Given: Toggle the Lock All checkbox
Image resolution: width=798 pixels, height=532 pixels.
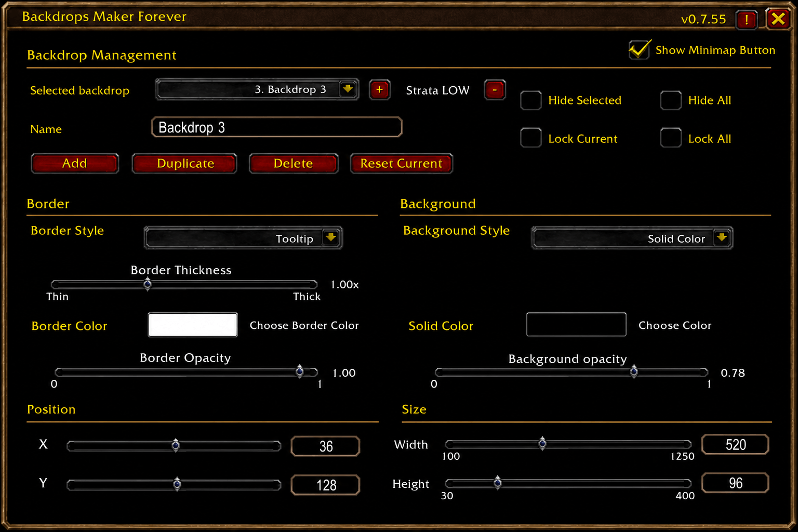Looking at the screenshot, I should pos(671,138).
